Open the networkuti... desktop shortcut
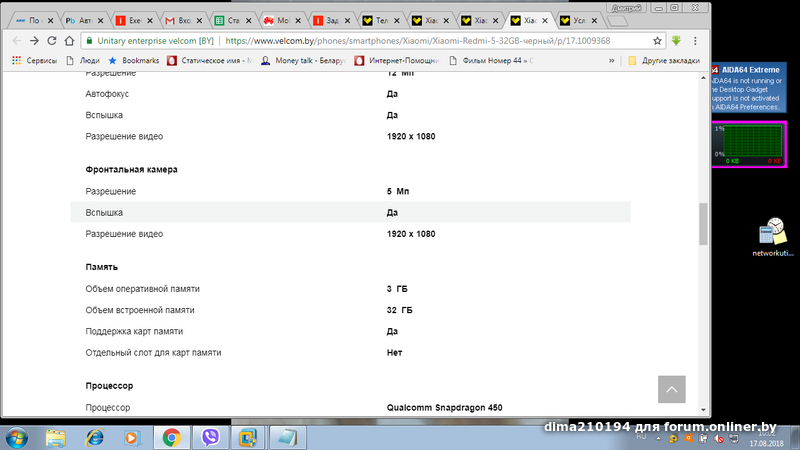Image resolution: width=800 pixels, height=450 pixels. [x=772, y=237]
